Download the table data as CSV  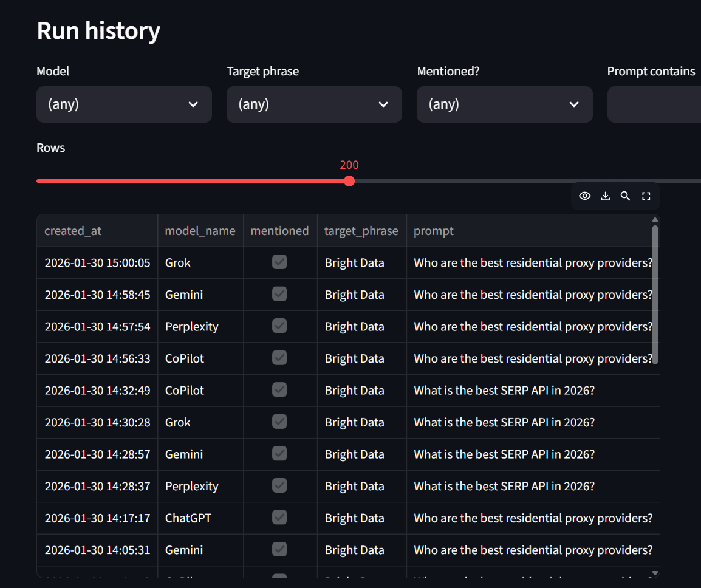click(x=605, y=196)
